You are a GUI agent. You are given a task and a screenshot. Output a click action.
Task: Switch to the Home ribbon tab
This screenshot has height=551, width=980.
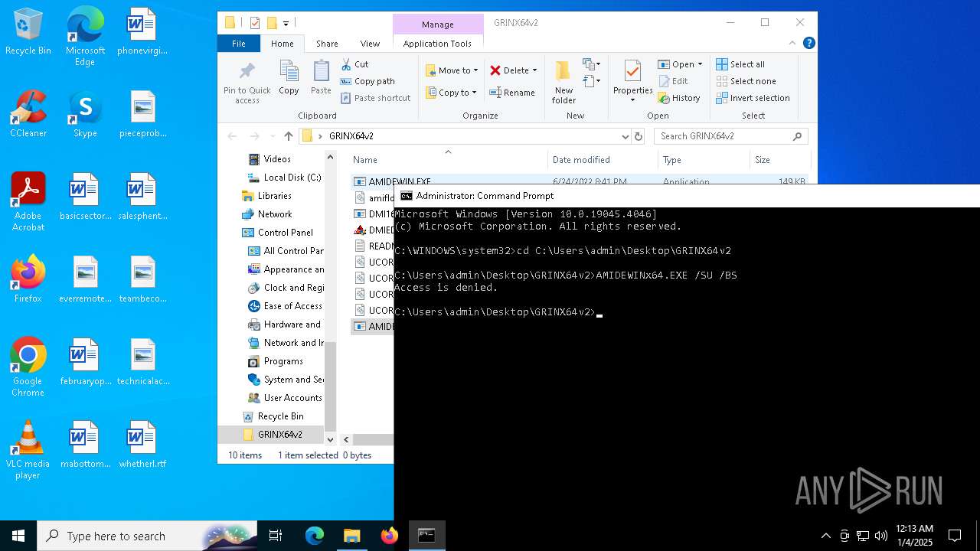282,44
